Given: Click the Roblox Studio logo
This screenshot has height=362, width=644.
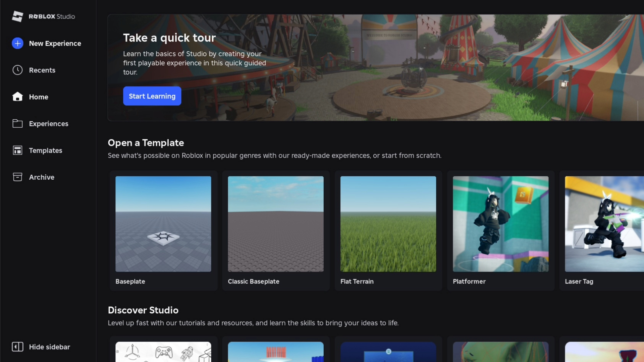Looking at the screenshot, I should (43, 16).
